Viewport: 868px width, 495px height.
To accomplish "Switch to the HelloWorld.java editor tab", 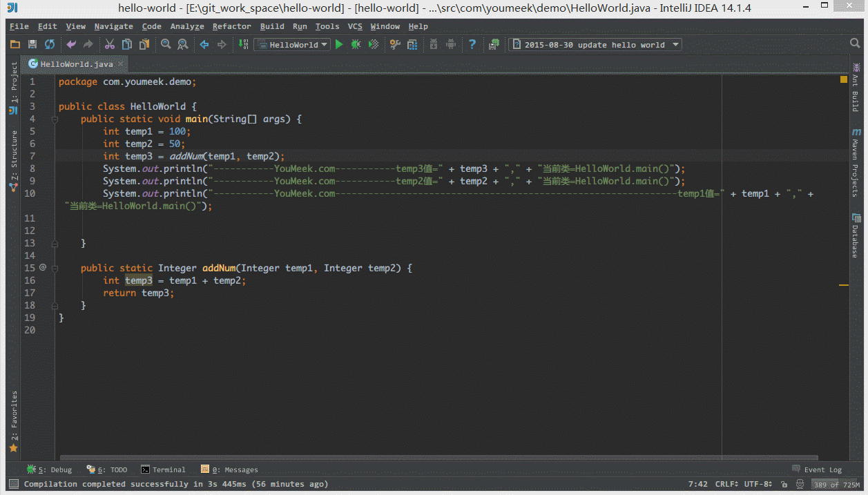I will [x=71, y=63].
